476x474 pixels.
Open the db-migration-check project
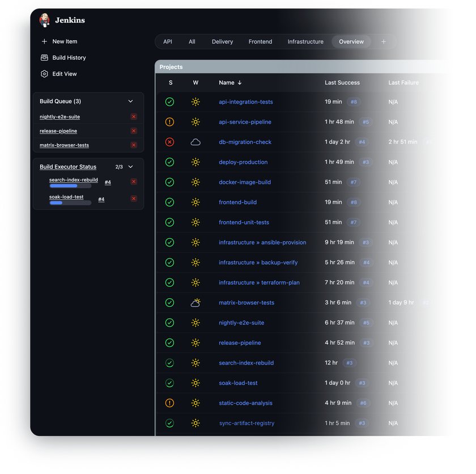tap(245, 142)
